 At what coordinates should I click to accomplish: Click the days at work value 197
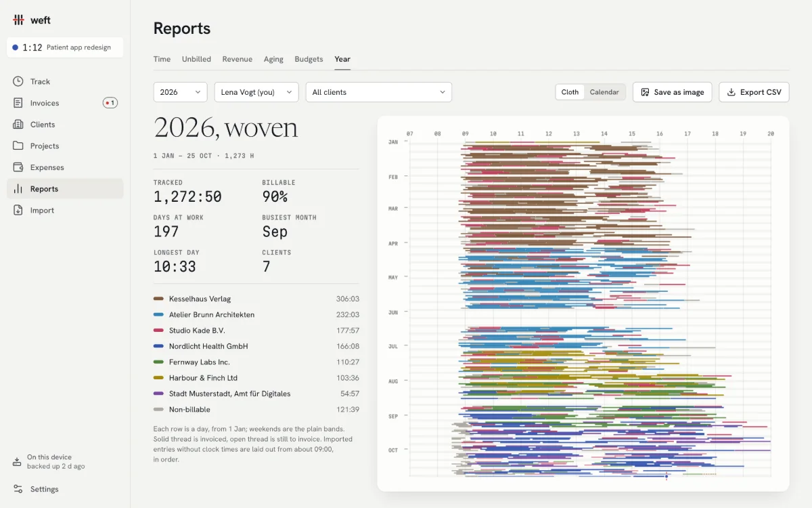[166, 232]
